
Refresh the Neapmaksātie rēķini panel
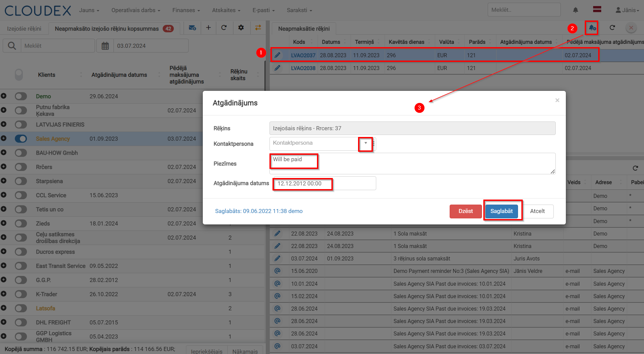(612, 28)
